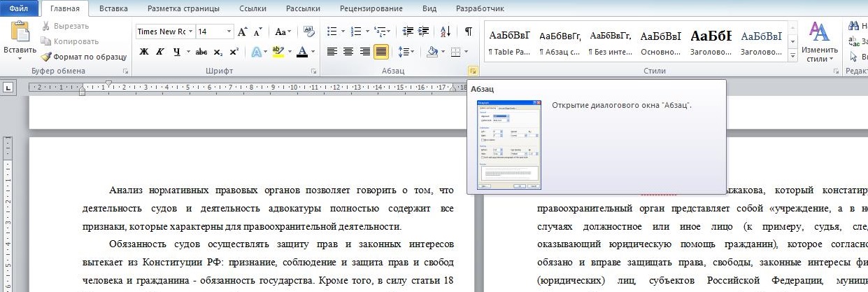Click the strikethrough text icon
868x292 pixels.
201,52
